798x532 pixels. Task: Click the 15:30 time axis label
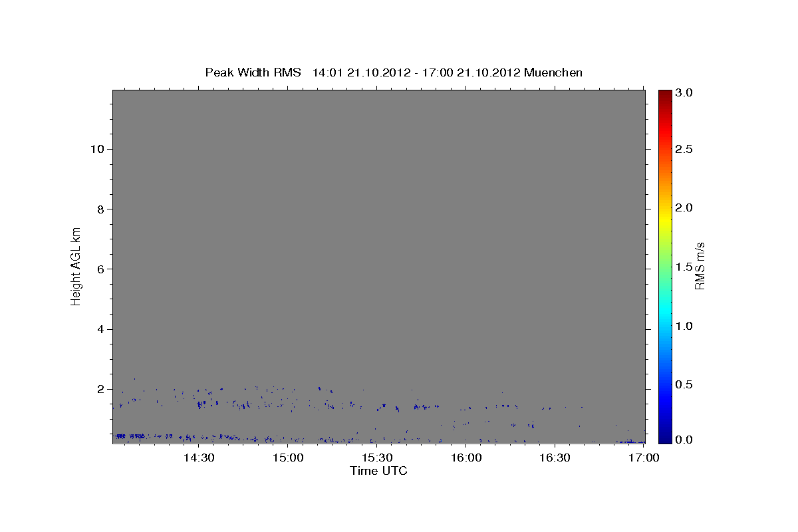click(x=377, y=458)
